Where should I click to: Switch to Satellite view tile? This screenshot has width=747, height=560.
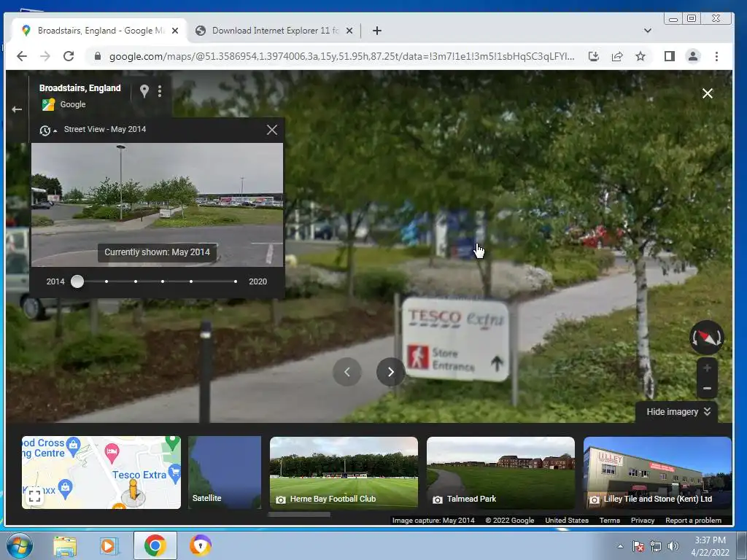click(225, 472)
